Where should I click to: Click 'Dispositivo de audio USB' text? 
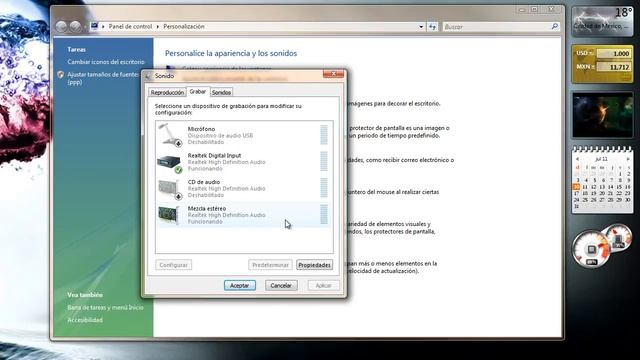click(x=220, y=136)
